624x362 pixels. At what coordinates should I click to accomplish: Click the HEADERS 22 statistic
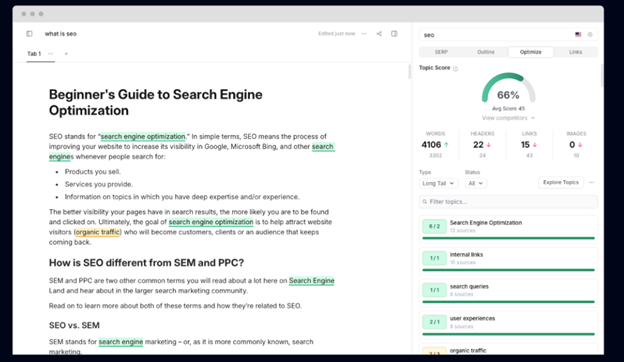[x=482, y=144]
